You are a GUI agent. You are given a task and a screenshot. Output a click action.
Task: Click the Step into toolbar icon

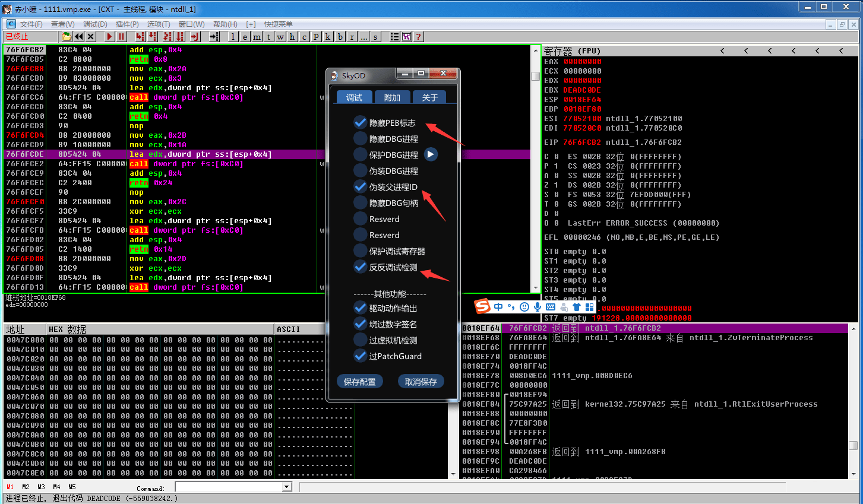pos(140,37)
